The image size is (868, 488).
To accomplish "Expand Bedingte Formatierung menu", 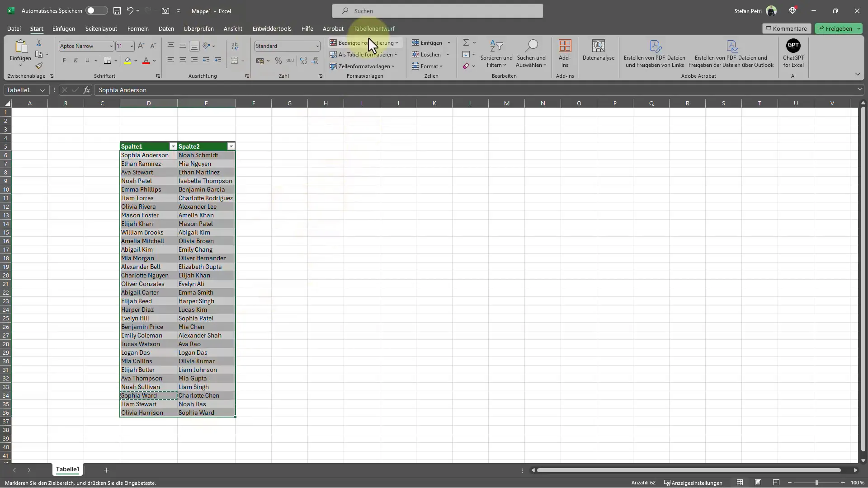I will 364,43.
